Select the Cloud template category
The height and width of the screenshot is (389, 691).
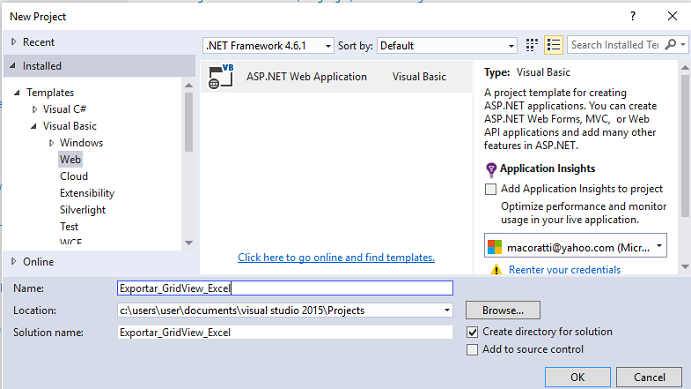(74, 176)
